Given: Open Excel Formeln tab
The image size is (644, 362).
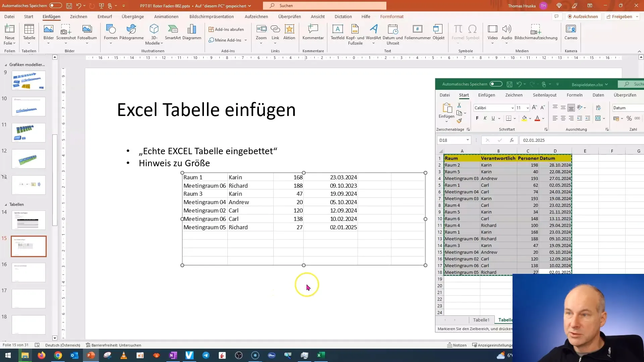Looking at the screenshot, I should (575, 95).
